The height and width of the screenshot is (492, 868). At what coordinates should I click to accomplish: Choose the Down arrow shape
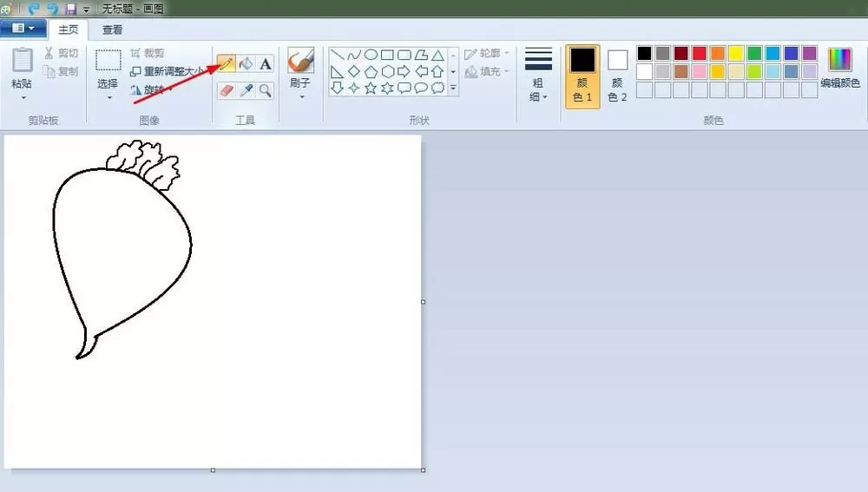pos(337,88)
